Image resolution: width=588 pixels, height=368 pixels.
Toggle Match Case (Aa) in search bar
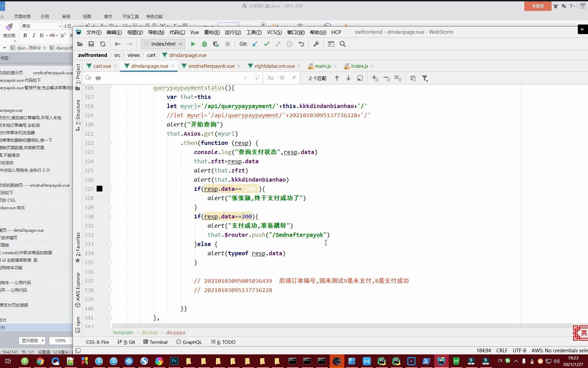pyautogui.click(x=271, y=78)
